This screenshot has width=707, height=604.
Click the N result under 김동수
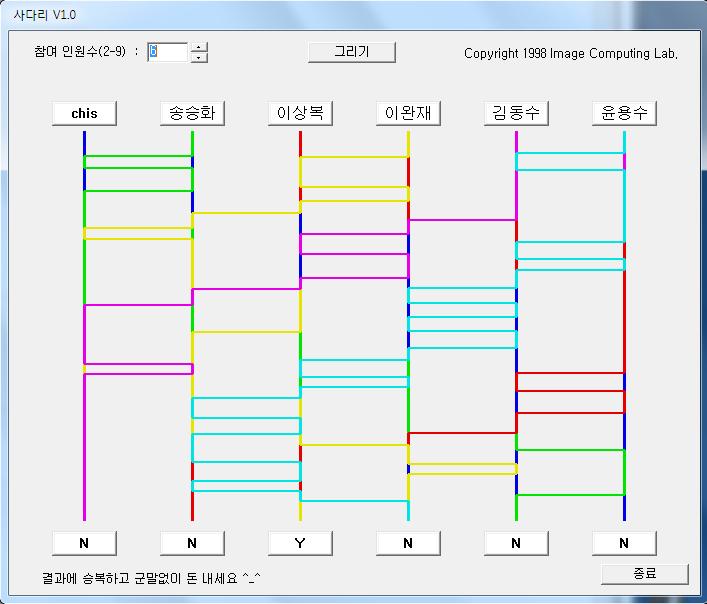[x=516, y=543]
